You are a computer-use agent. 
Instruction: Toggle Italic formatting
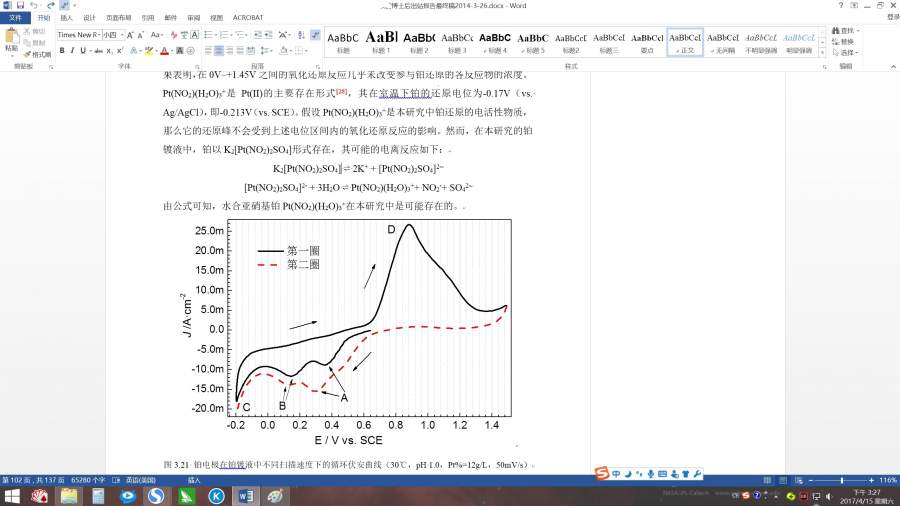tap(72, 51)
